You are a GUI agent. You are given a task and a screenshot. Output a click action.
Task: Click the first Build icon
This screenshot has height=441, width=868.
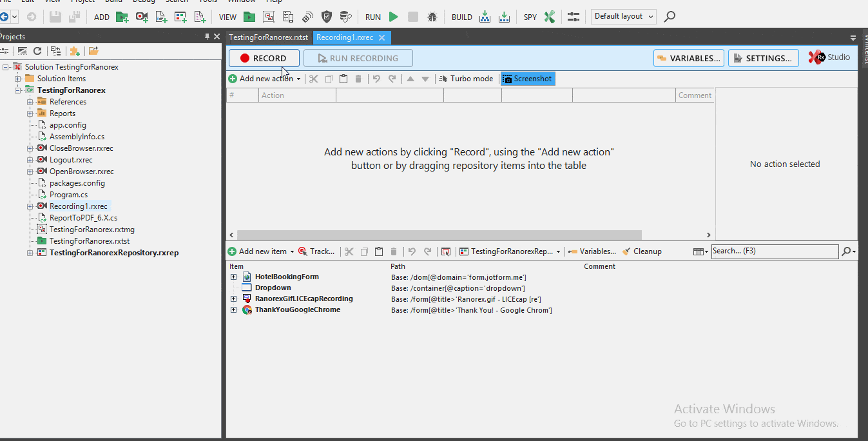(485, 17)
